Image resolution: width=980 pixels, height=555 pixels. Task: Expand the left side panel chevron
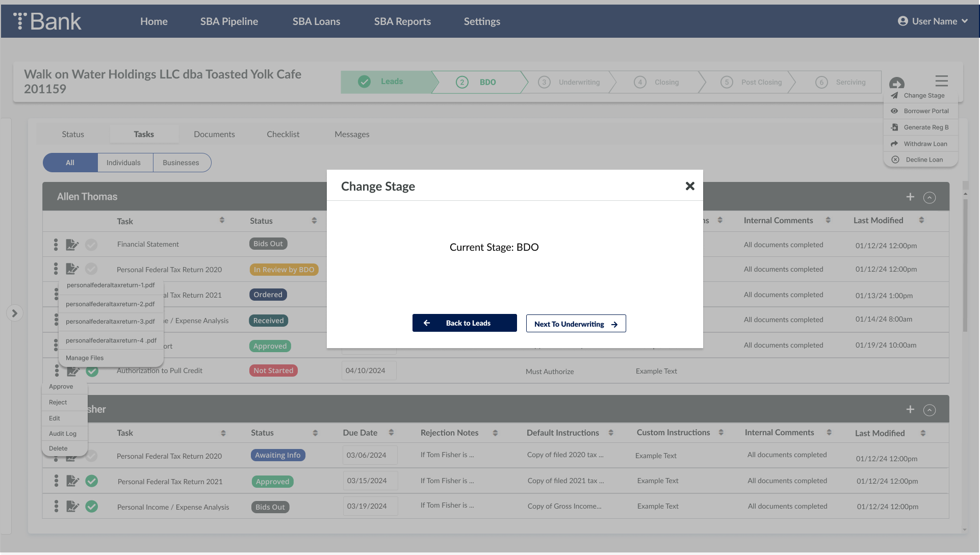[15, 313]
